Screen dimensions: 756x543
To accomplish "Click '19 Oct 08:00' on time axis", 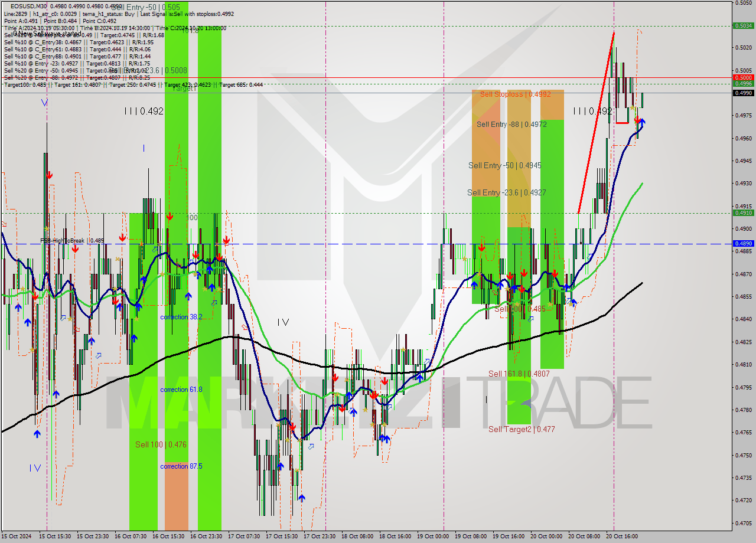I will point(471,537).
